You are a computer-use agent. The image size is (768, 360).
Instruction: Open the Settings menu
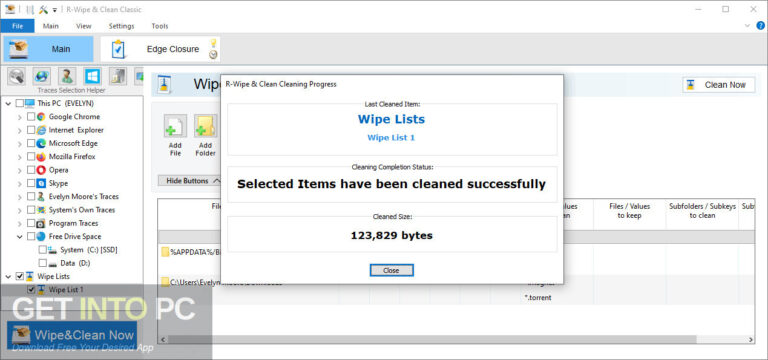pos(121,26)
